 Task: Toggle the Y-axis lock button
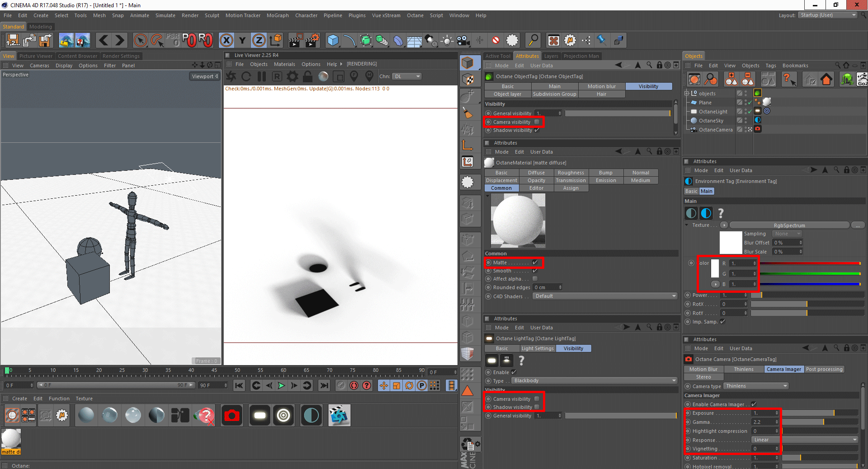tap(242, 41)
